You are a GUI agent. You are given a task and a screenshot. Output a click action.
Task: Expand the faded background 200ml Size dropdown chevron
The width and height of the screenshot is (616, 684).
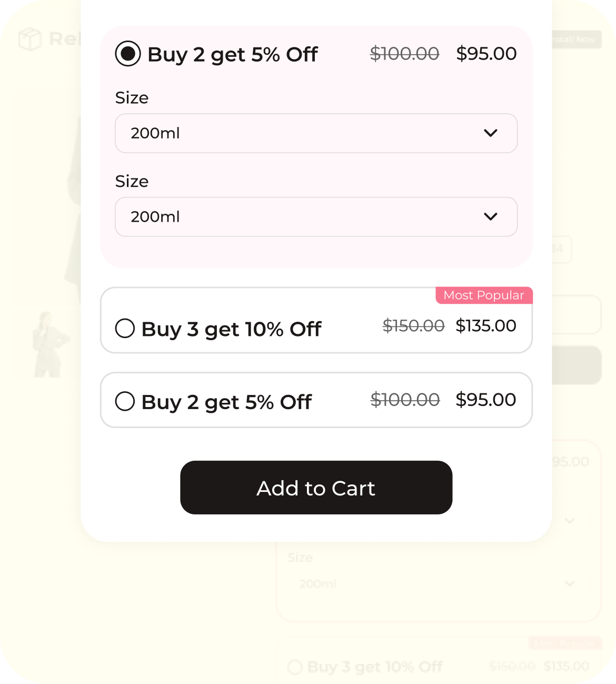(x=569, y=583)
